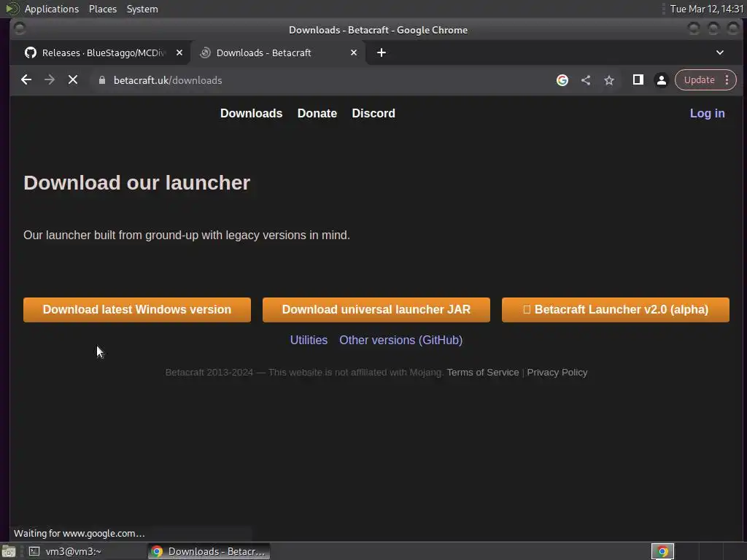The height and width of the screenshot is (560, 747).
Task: Click the betacraft.uk address bar
Action: (x=320, y=80)
